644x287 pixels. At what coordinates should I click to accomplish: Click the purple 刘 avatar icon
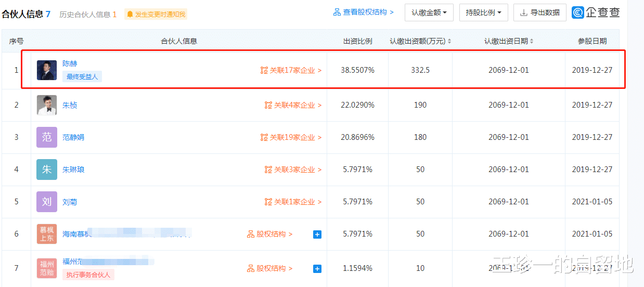click(47, 202)
